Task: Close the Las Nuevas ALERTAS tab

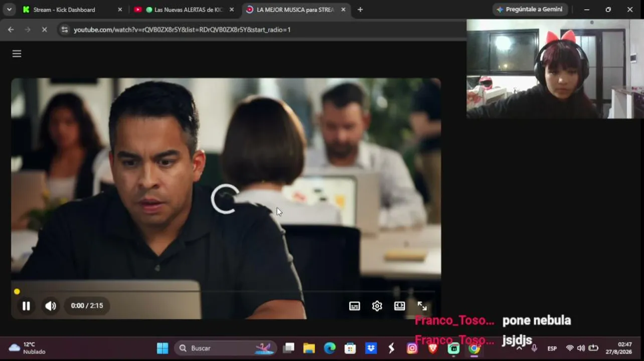Action: point(231,10)
